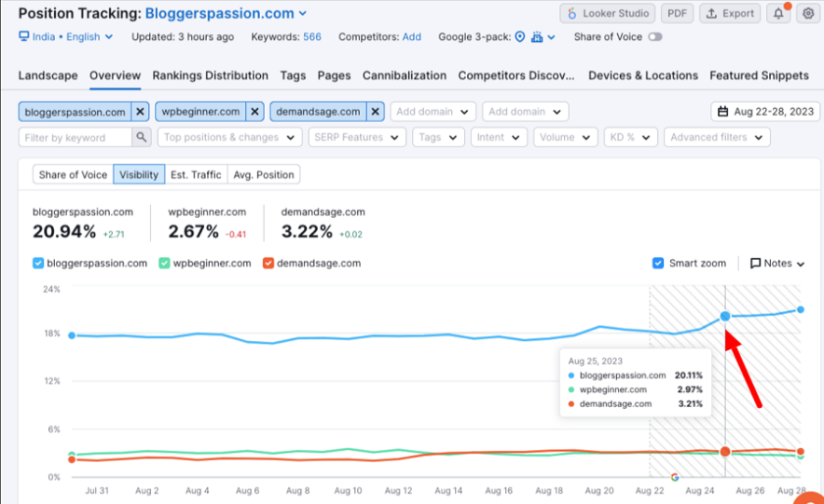Screen dimensions: 824x504
Task: Select the Share of Voice chart tab
Action: click(73, 175)
